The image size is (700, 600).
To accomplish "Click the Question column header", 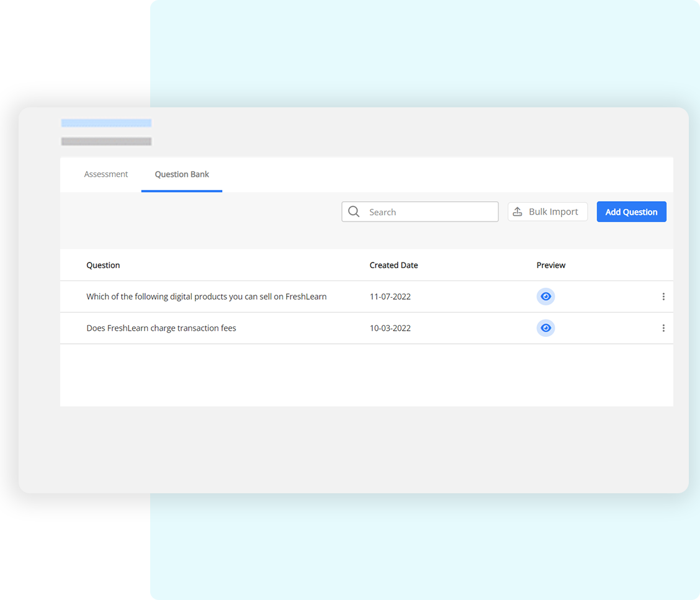I will click(103, 265).
